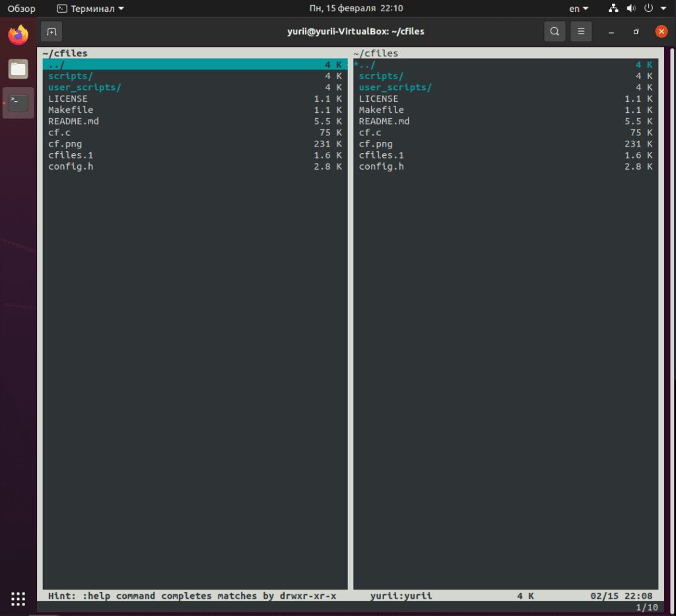The image size is (676, 616).
Task: Open the Show Applications grid
Action: (18, 598)
